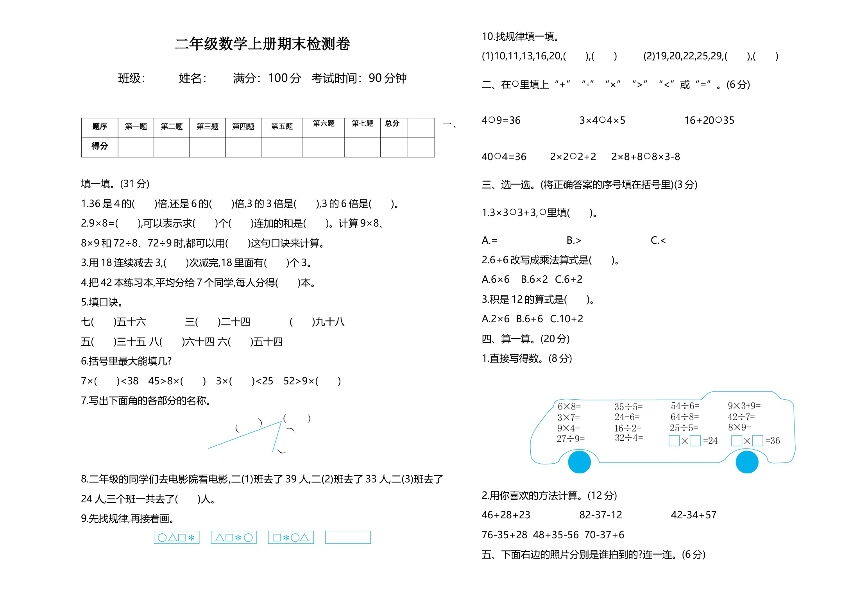Click first pattern box ○△□*
The height and width of the screenshot is (600, 868).
177,537
